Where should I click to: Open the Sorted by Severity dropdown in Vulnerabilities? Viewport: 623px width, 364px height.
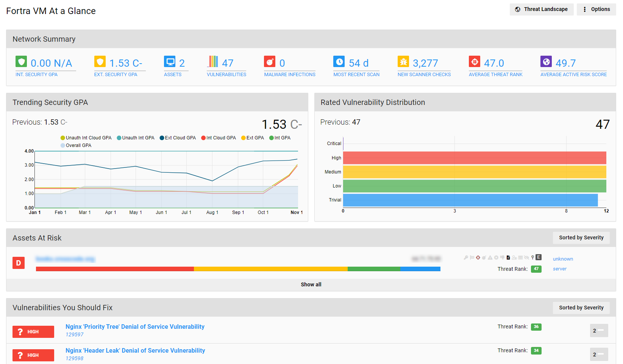[x=581, y=308]
